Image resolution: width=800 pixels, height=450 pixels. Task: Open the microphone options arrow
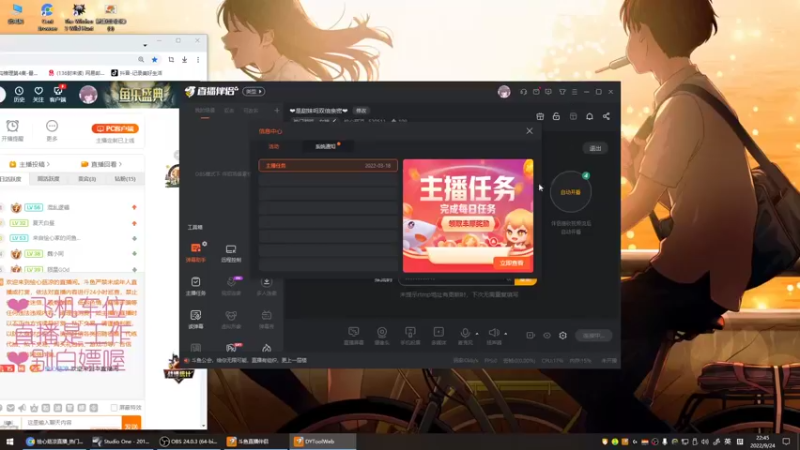(x=477, y=334)
